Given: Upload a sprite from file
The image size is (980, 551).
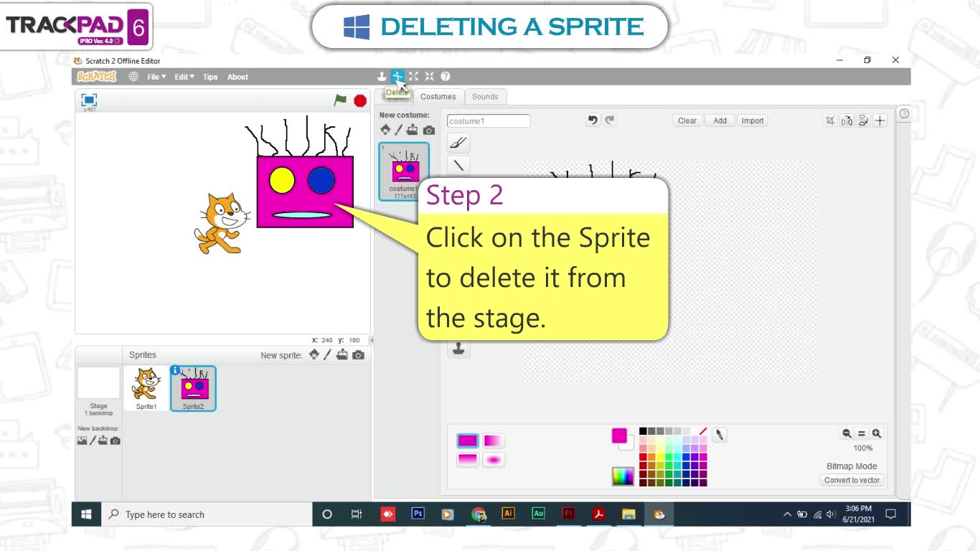Looking at the screenshot, I should click(342, 354).
